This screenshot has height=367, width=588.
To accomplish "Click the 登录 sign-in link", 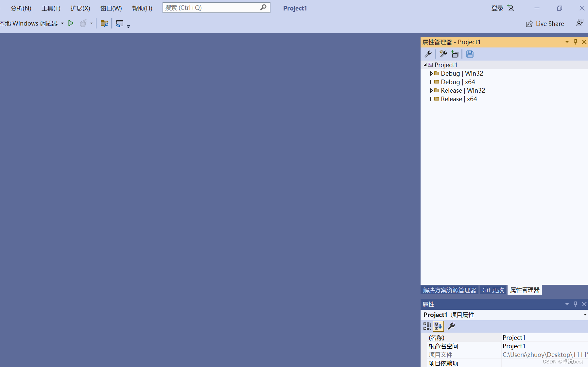I will click(497, 8).
